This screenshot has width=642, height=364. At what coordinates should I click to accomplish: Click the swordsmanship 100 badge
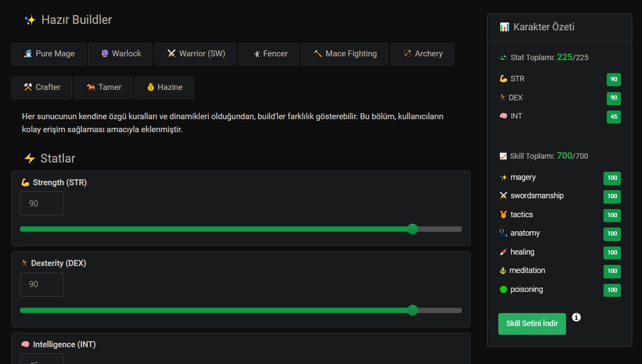(x=612, y=196)
